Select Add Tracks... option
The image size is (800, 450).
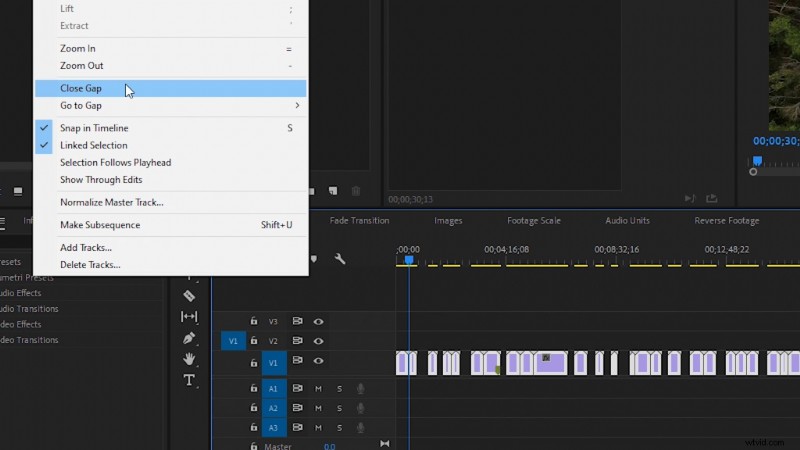pyautogui.click(x=170, y=247)
